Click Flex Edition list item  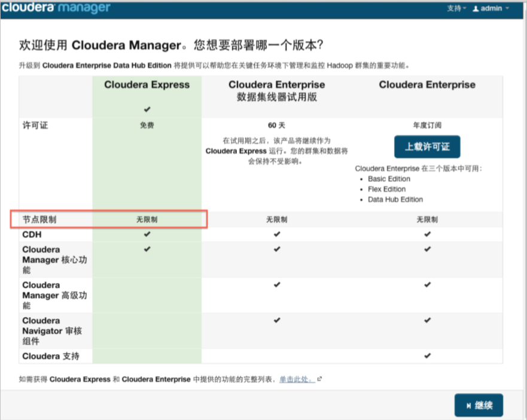(x=386, y=189)
